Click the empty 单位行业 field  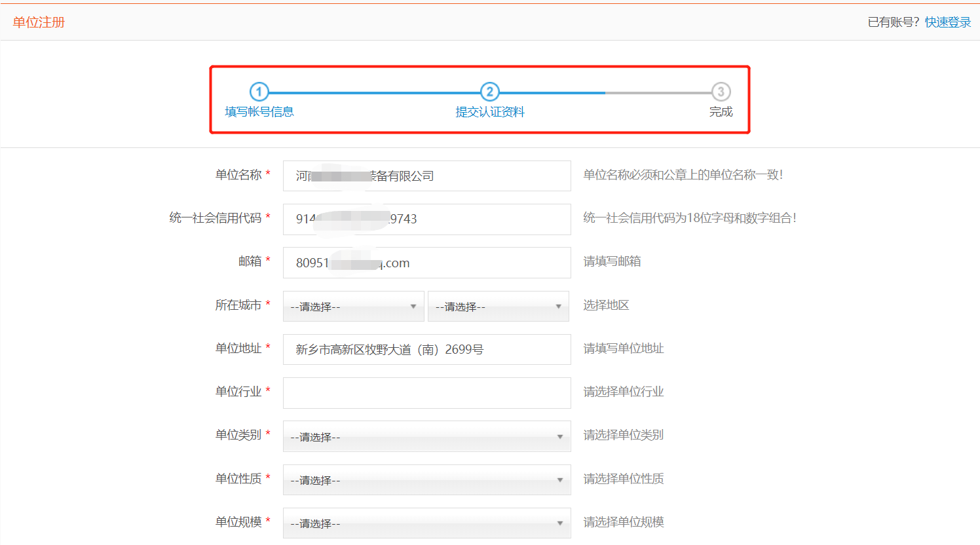point(426,393)
